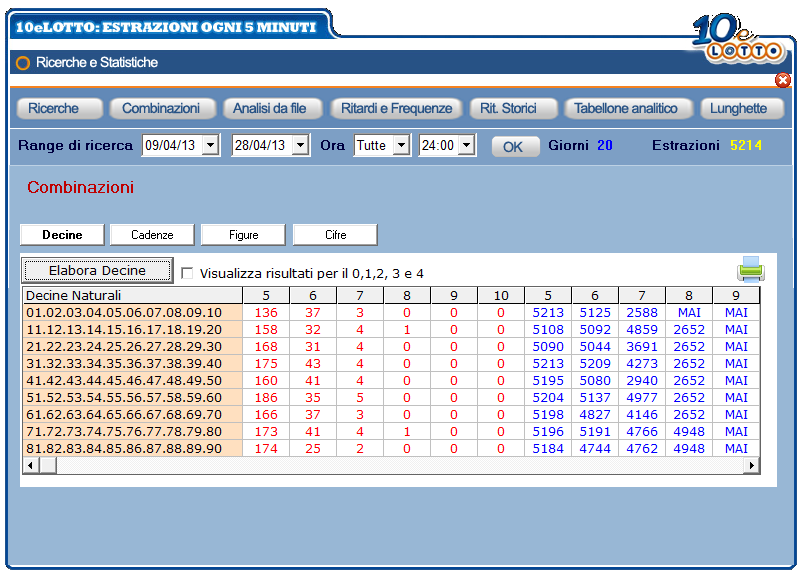The image size is (805, 584).
Task: Click the red value 25 cell
Action: [x=313, y=449]
